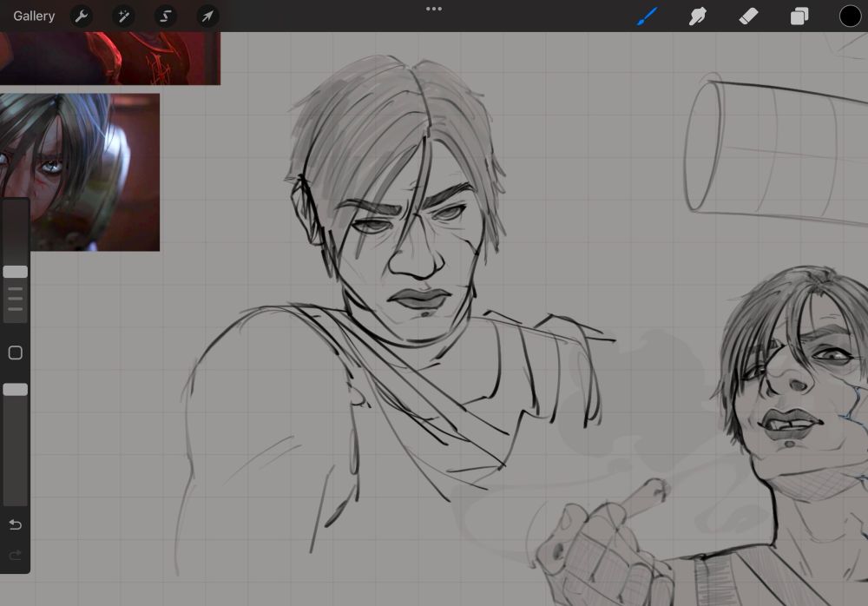Undo the last stroke with the undo arrow
The width and height of the screenshot is (868, 606).
pos(15,524)
